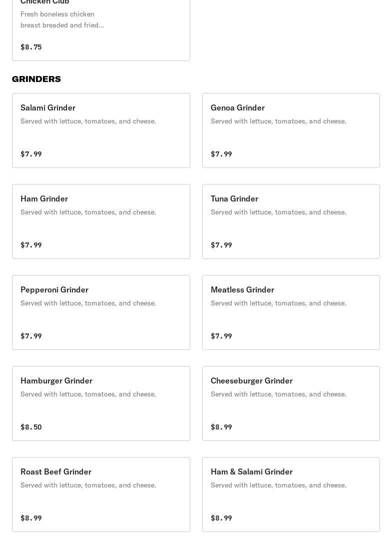Choose the Ham Grinder item title
The width and height of the screenshot is (392, 545).
[x=44, y=198]
